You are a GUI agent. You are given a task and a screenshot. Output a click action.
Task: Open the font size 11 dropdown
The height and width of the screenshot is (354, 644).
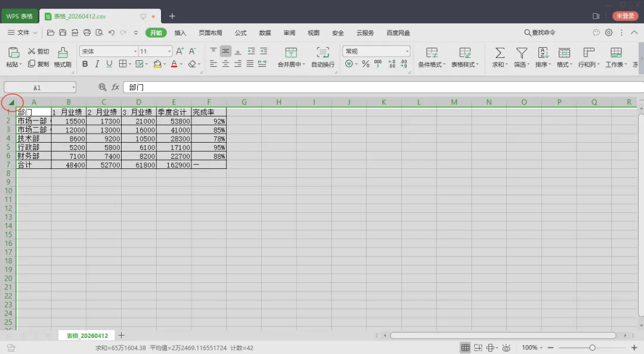[169, 51]
